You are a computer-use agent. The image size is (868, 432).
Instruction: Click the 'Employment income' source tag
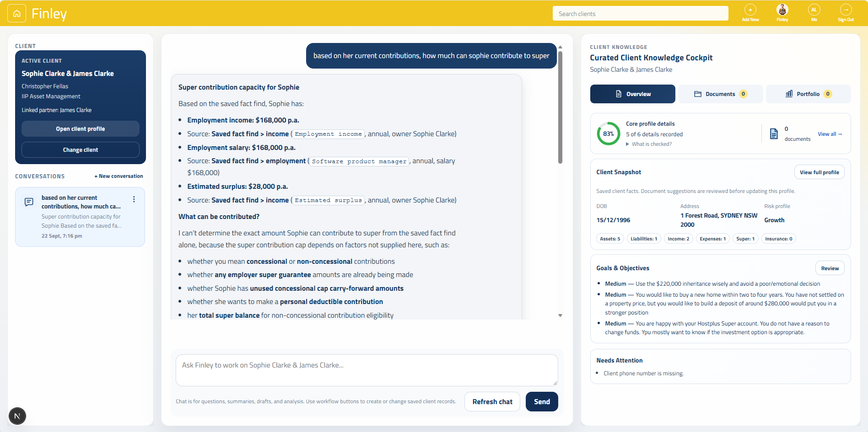pos(328,134)
